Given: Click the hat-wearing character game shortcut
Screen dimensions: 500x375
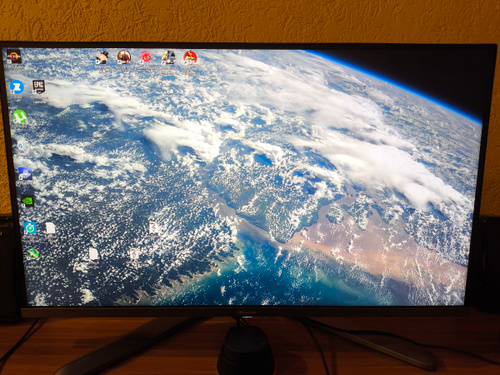Looking at the screenshot, I should pos(102,57).
